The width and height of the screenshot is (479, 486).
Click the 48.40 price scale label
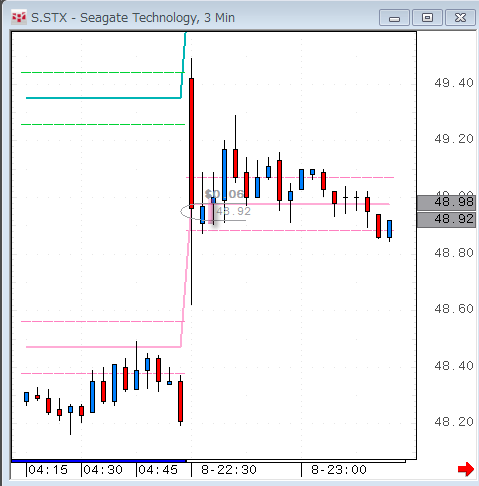[454, 366]
